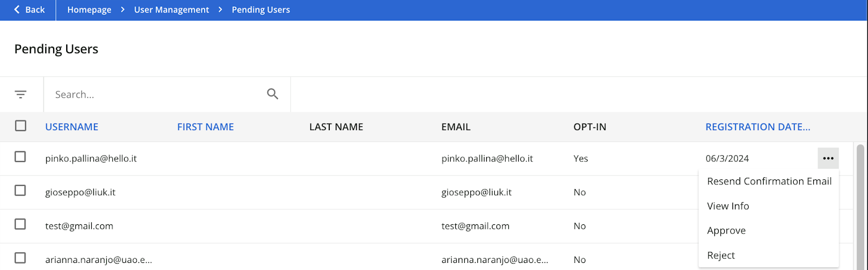The width and height of the screenshot is (868, 270).
Task: Click the magnifying glass search icon
Action: tap(273, 94)
